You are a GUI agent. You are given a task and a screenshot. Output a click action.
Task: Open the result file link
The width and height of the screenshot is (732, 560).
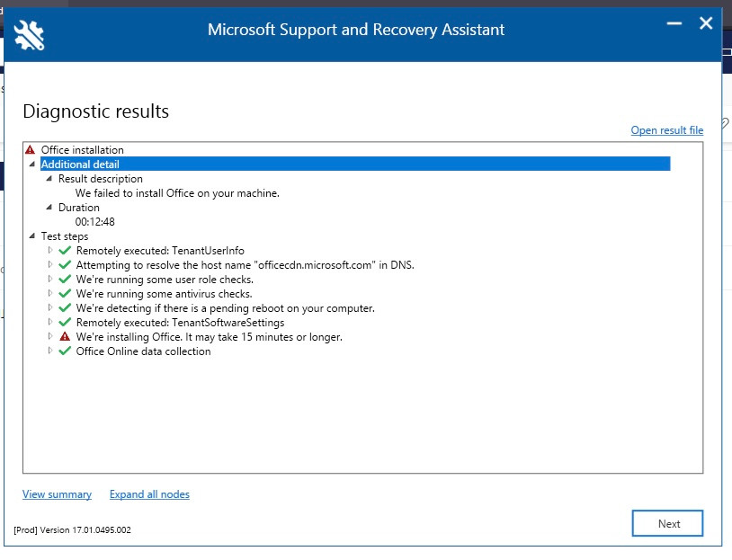click(x=667, y=130)
